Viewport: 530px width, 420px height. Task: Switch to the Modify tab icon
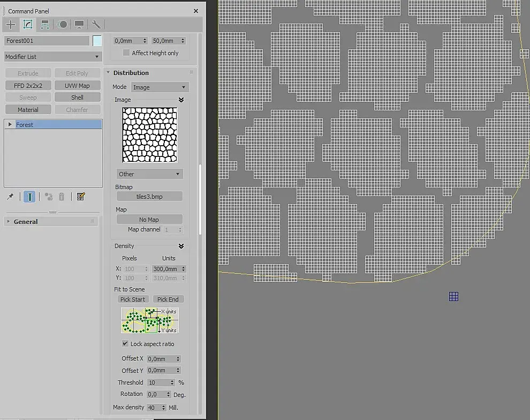(28, 24)
